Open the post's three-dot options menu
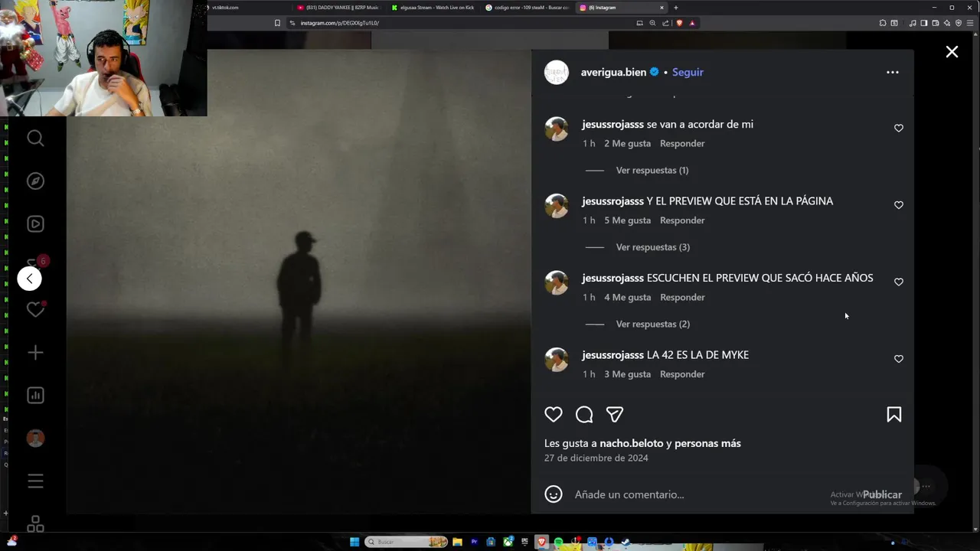The height and width of the screenshot is (551, 980). (x=893, y=72)
